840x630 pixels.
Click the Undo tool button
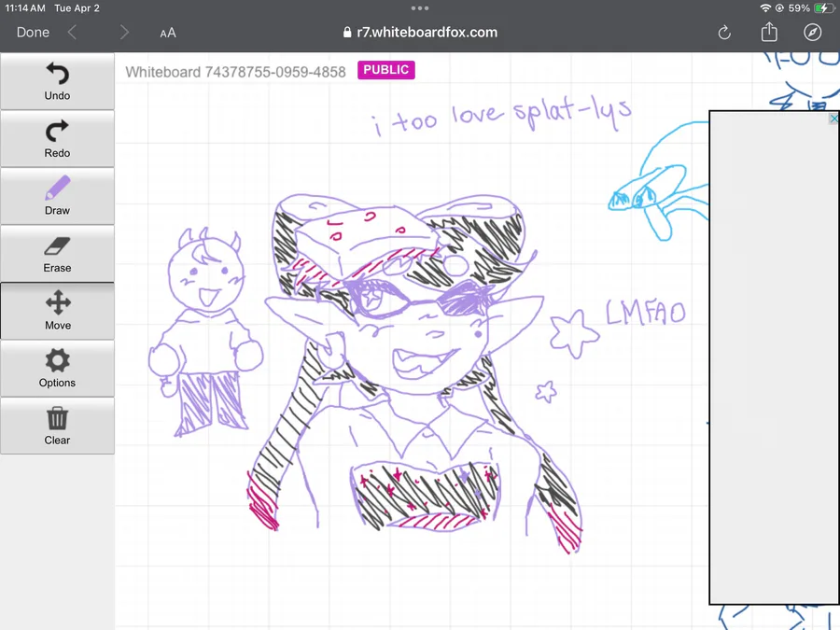pyautogui.click(x=57, y=81)
